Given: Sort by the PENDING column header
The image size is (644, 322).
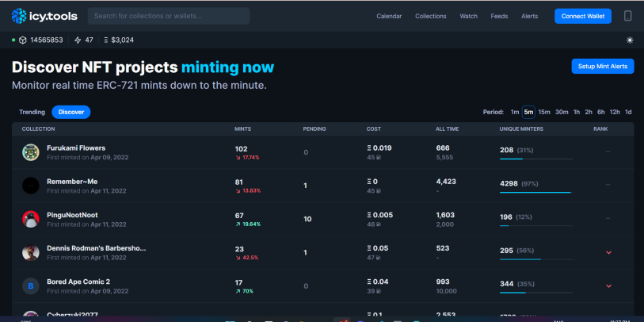Looking at the screenshot, I should 314,128.
